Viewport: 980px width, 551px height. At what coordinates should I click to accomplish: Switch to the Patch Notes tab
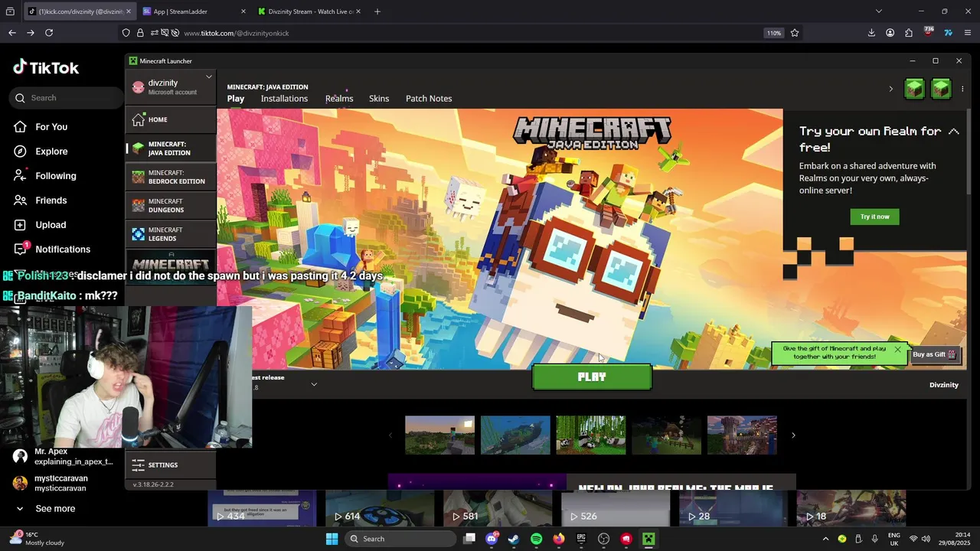point(429,99)
